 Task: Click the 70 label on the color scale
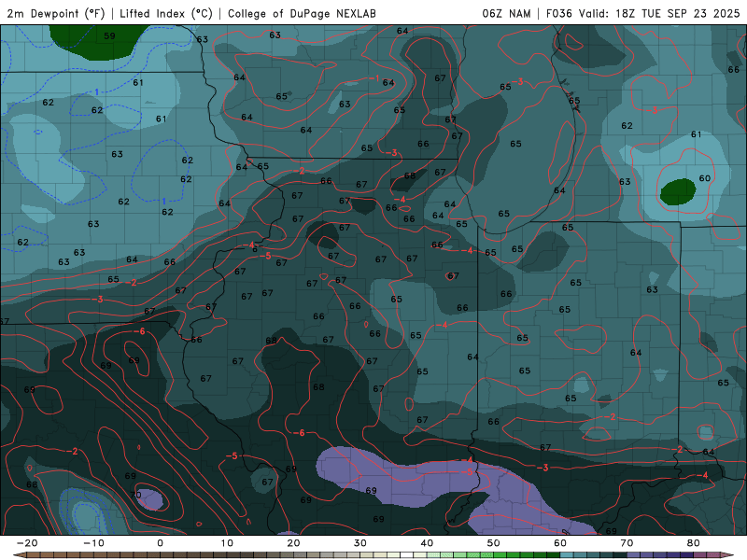coord(627,543)
